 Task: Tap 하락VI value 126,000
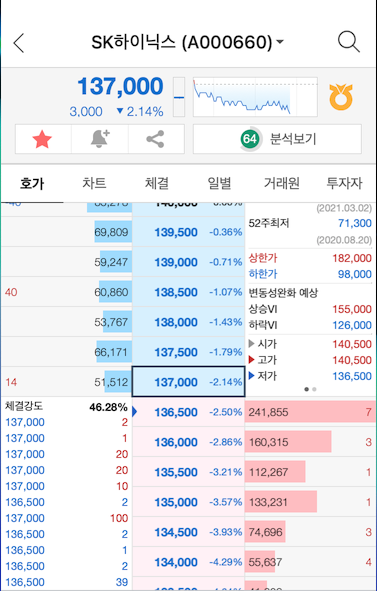pos(352,325)
